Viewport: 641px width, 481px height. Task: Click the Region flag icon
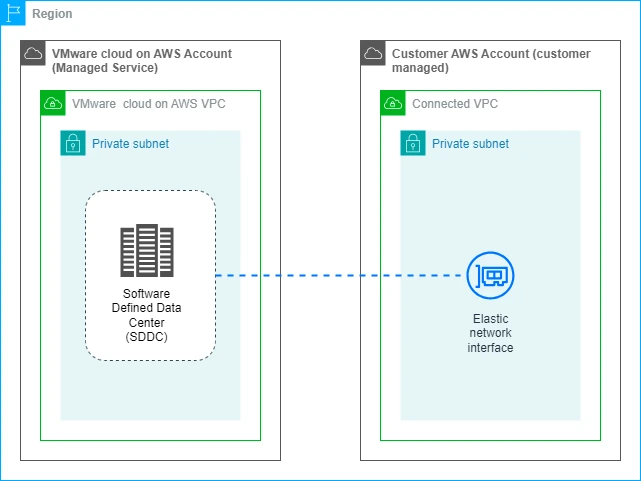tap(13, 14)
